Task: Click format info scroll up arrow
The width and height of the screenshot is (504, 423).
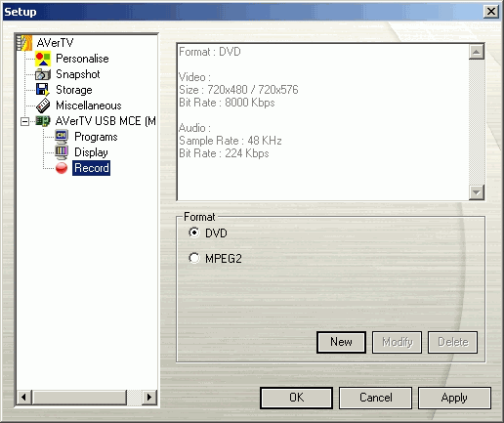Action: pos(477,52)
